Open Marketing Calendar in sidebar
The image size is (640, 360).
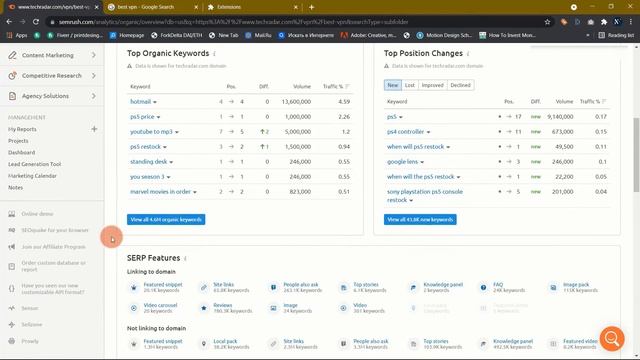point(32,176)
